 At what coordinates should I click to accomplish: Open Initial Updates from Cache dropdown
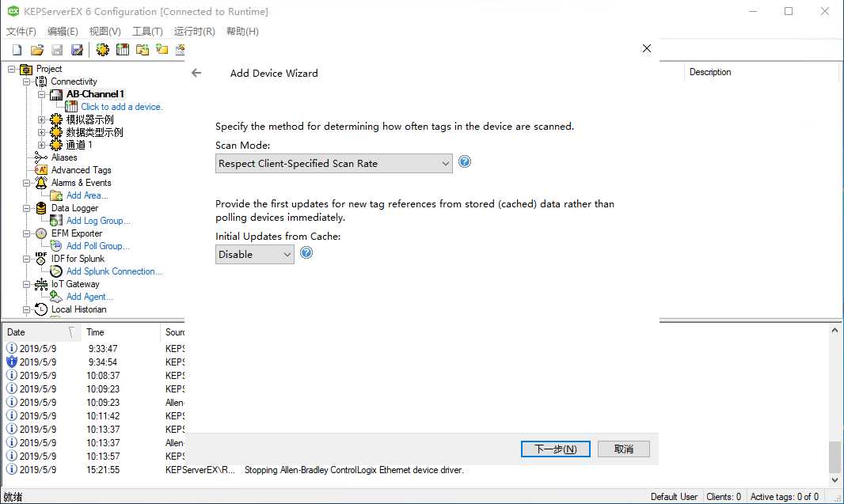[255, 255]
